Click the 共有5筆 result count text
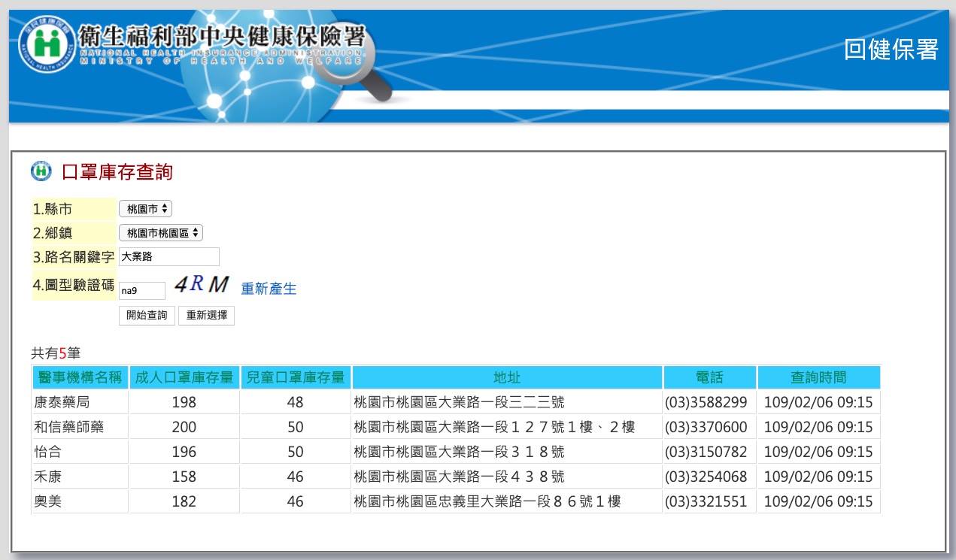This screenshot has width=956, height=560. pyautogui.click(x=56, y=353)
